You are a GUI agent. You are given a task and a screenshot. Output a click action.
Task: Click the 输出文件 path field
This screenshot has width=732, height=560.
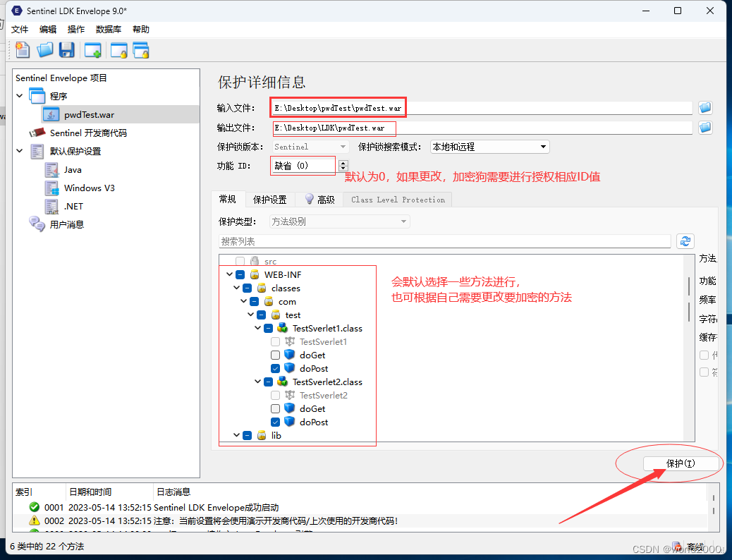tap(482, 128)
